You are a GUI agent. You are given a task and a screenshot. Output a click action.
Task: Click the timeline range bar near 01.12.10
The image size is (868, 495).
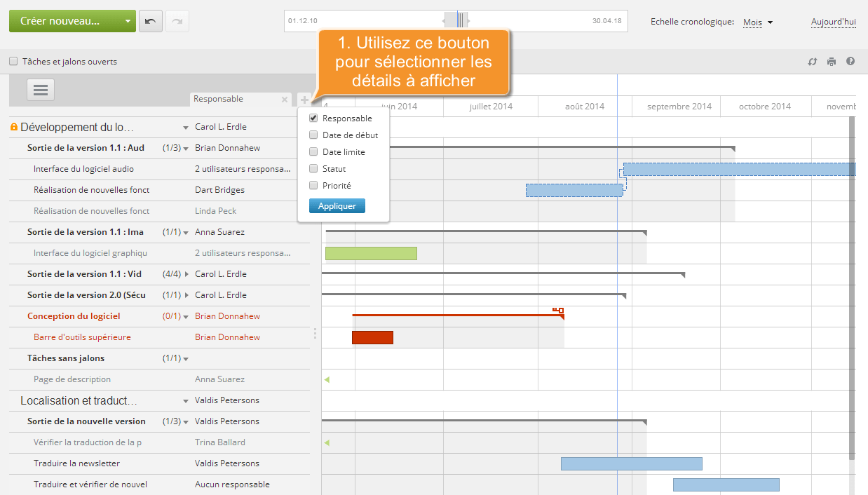click(x=456, y=21)
